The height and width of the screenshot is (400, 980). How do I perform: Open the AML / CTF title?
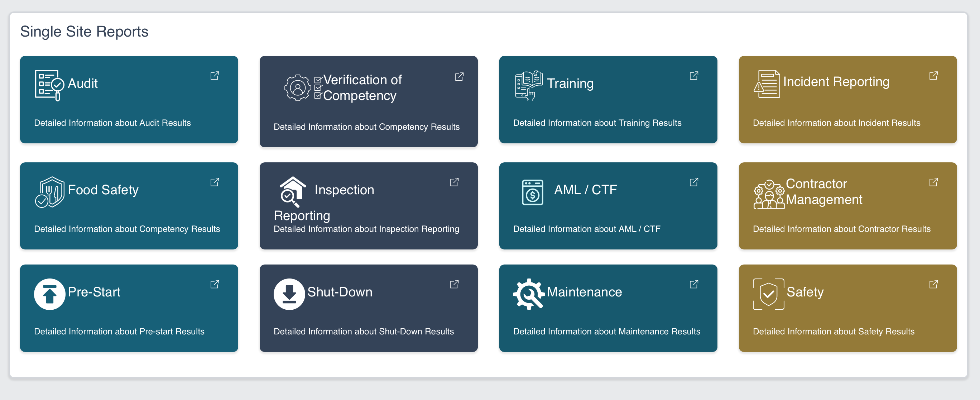(585, 190)
